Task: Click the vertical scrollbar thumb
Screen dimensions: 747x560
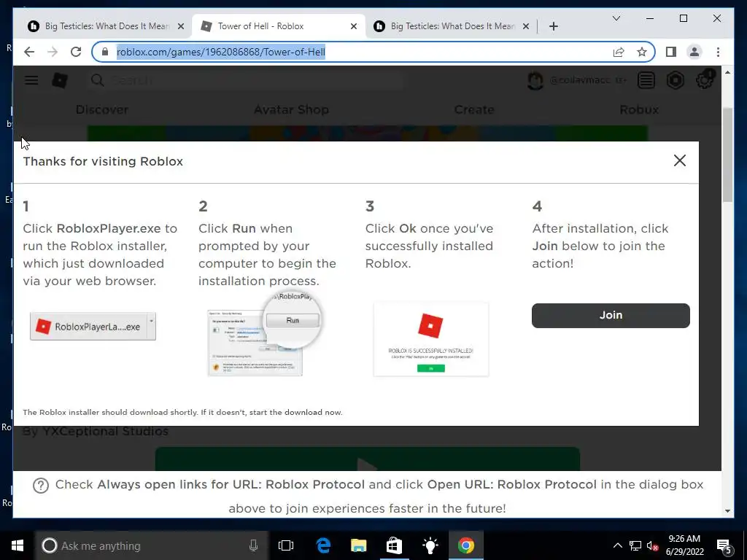Action: tap(727, 155)
